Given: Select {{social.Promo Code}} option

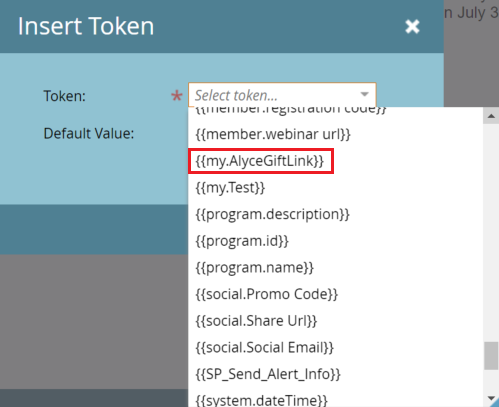Looking at the screenshot, I should pyautogui.click(x=335, y=294).
